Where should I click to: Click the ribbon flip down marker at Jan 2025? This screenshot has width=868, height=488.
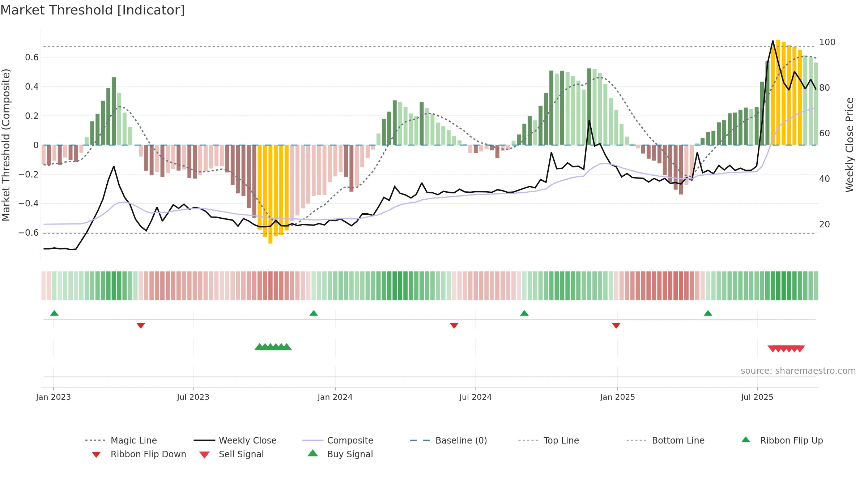coord(616,326)
